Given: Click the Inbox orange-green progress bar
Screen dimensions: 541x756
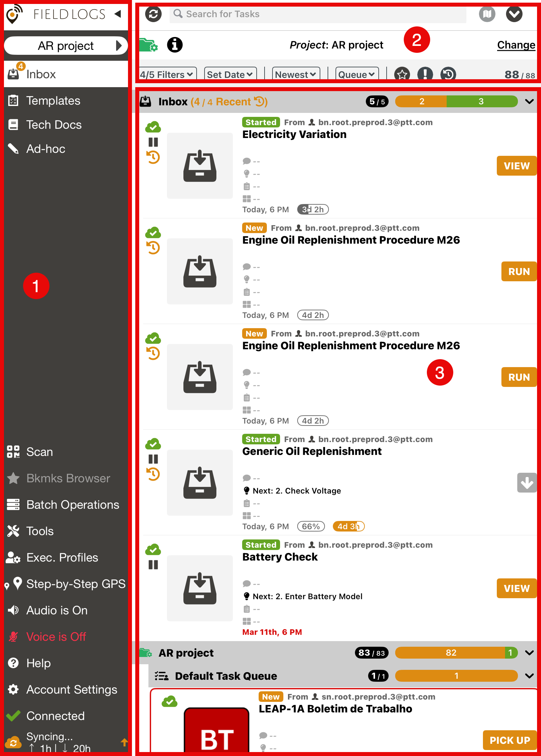Looking at the screenshot, I should coord(456,101).
